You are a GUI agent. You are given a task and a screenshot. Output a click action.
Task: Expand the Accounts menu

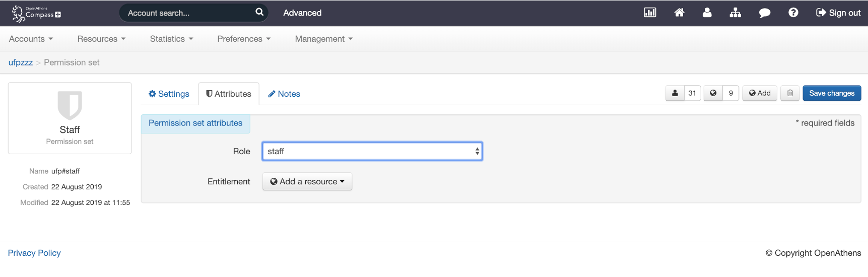(x=31, y=39)
